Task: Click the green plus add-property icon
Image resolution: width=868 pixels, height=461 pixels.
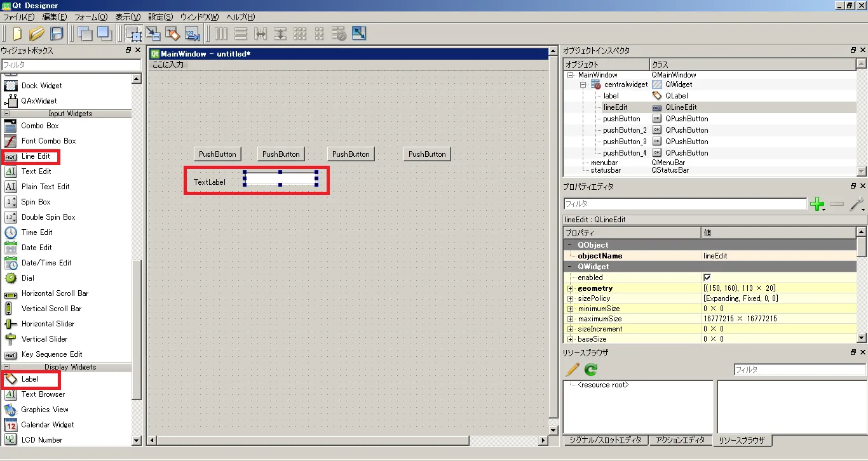Action: pos(817,204)
